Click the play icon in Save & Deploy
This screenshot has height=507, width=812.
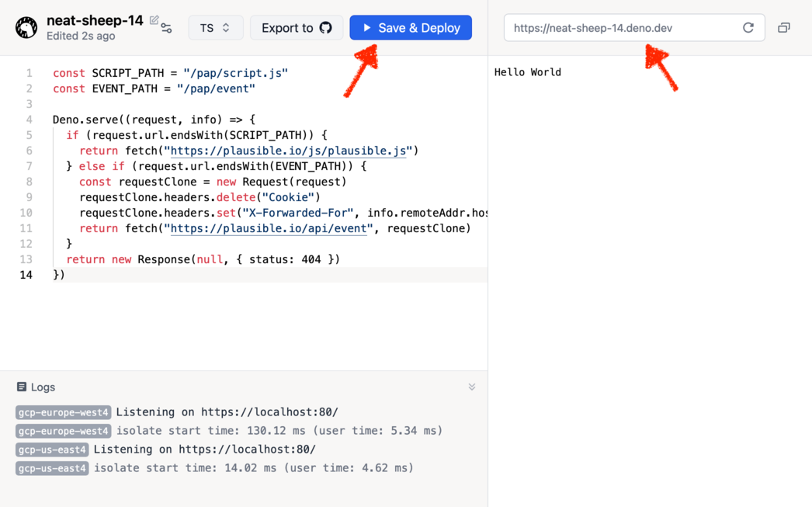point(367,28)
